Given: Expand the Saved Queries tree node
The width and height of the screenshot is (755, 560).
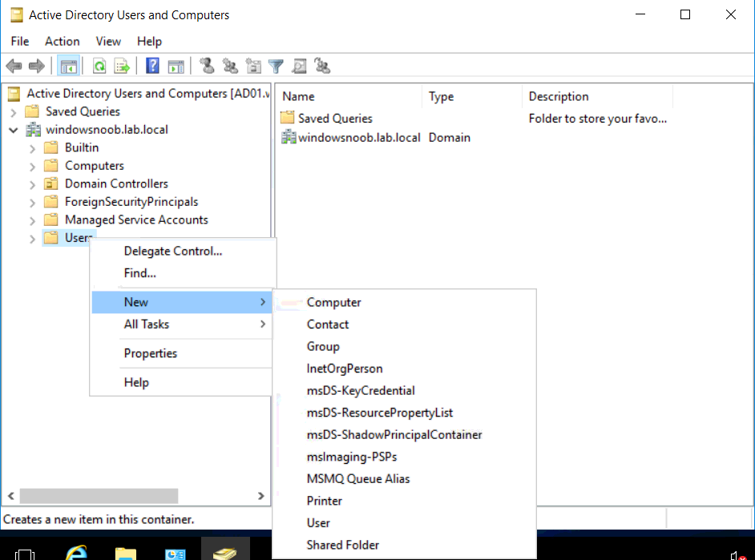Looking at the screenshot, I should point(14,113).
